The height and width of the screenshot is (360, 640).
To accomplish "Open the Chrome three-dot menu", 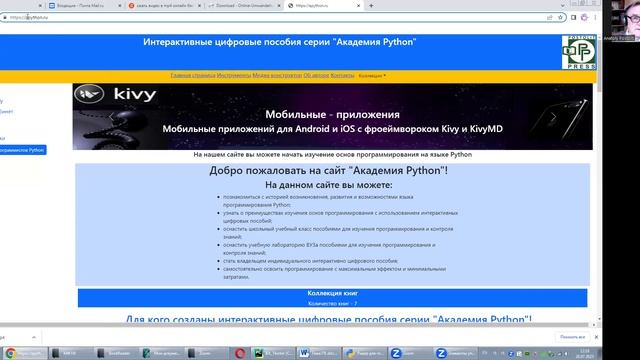I will (595, 18).
